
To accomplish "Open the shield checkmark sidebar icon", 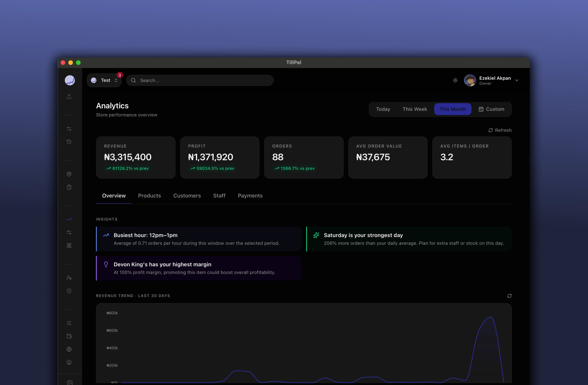I will [x=69, y=291].
